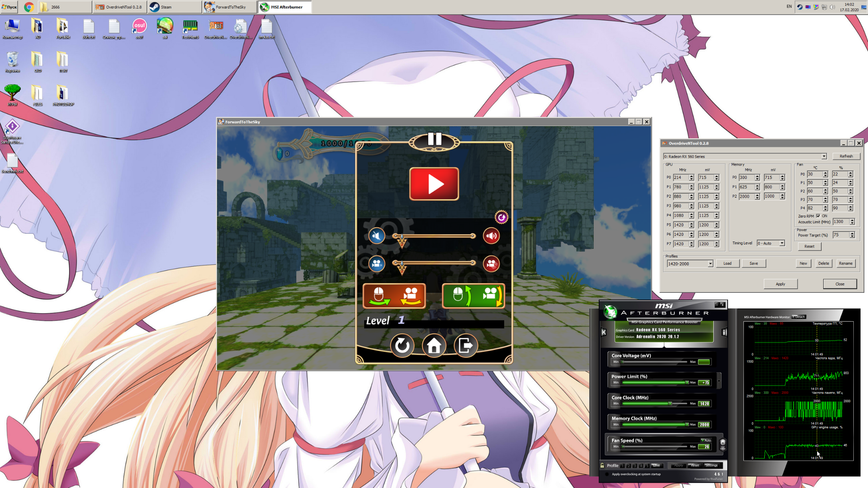Viewport: 868px width, 488px height.
Task: Click the purple reset settings icon
Action: point(501,217)
